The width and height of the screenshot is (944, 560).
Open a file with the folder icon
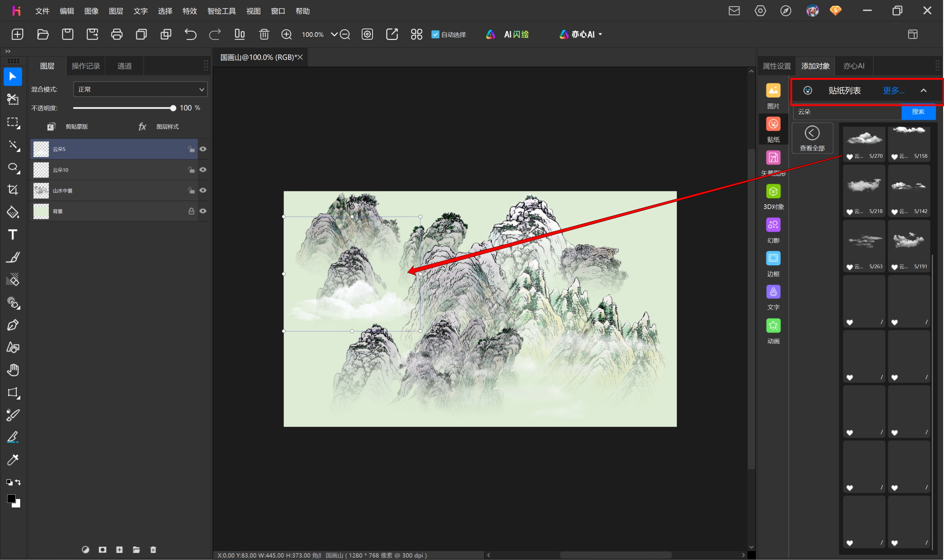tap(43, 34)
